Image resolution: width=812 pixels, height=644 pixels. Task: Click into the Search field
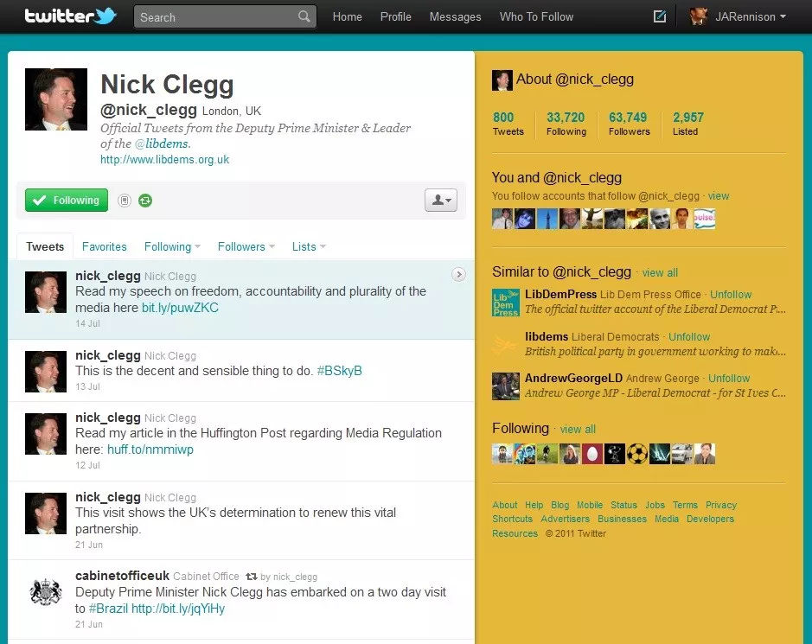(x=216, y=16)
